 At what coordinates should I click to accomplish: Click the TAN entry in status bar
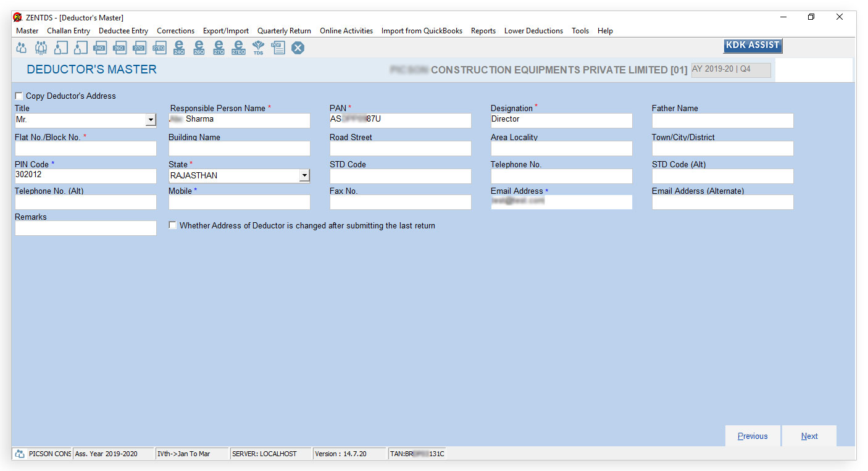[x=417, y=454]
